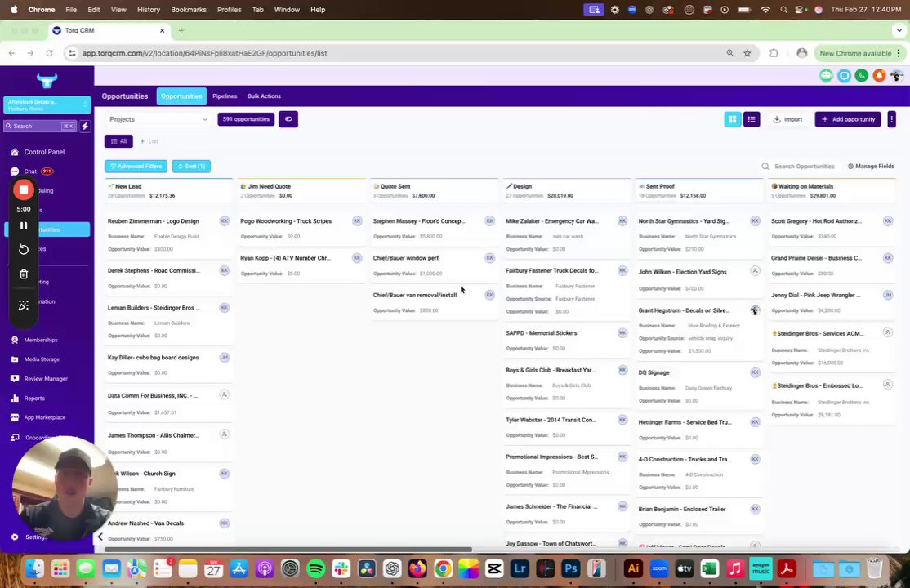Viewport: 910px width, 588px height.
Task: Click the blue message icon in header
Action: (x=844, y=75)
